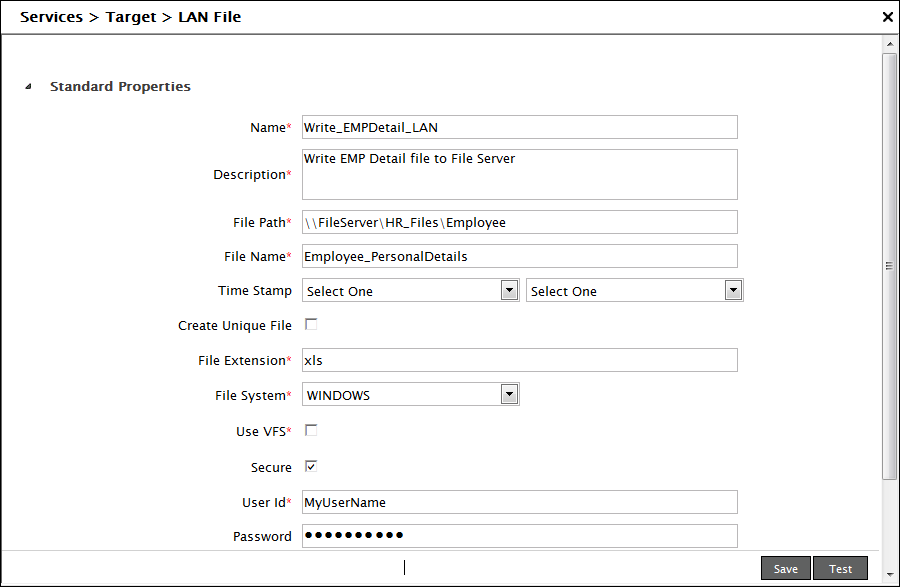Click the User Id input field
900x587 pixels.
coord(519,502)
